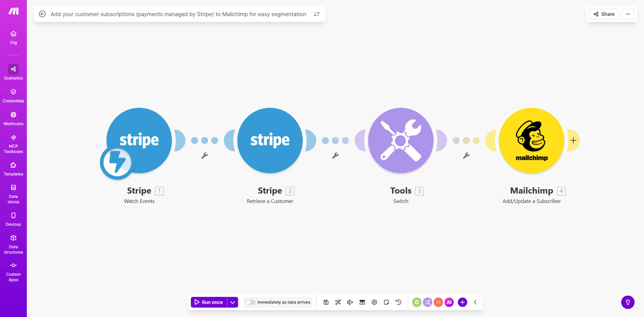Screen dimensions: 644x317
Task: Toggle scheduling Immediately as data arrives switch
Action: [x=250, y=302]
